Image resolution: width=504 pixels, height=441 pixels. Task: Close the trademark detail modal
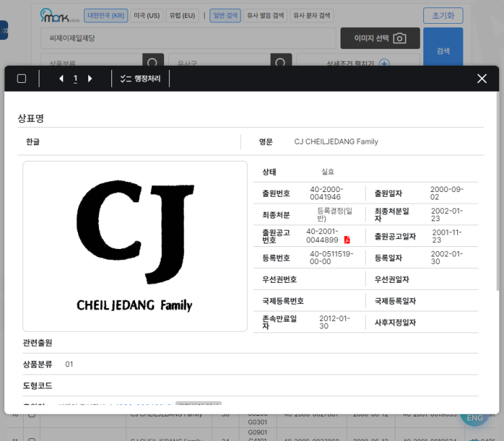pyautogui.click(x=482, y=79)
